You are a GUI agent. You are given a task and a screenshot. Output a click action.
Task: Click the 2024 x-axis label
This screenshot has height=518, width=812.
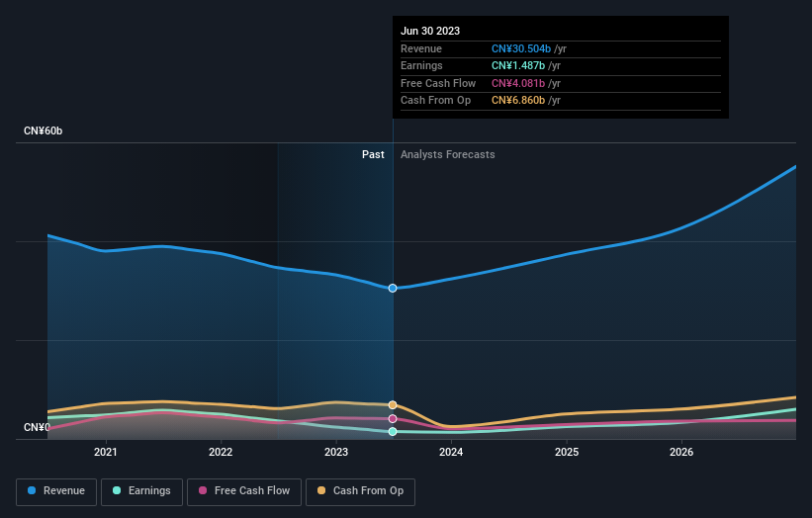(451, 452)
